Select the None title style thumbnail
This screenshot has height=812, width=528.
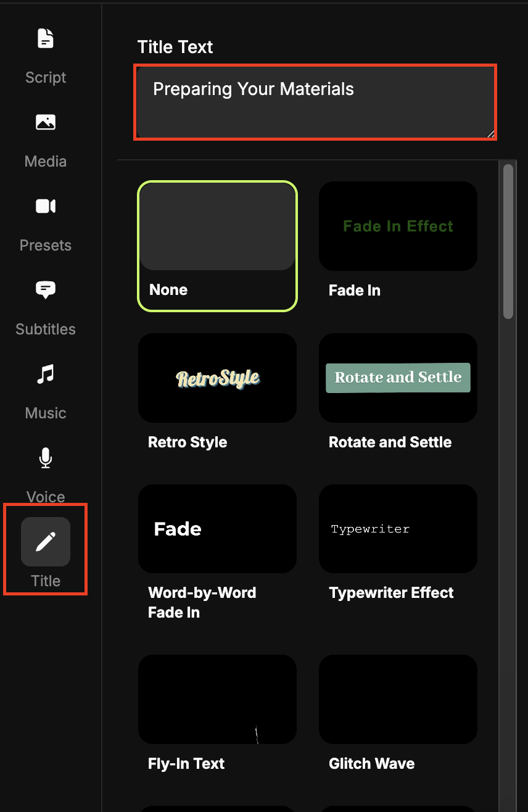pos(217,227)
